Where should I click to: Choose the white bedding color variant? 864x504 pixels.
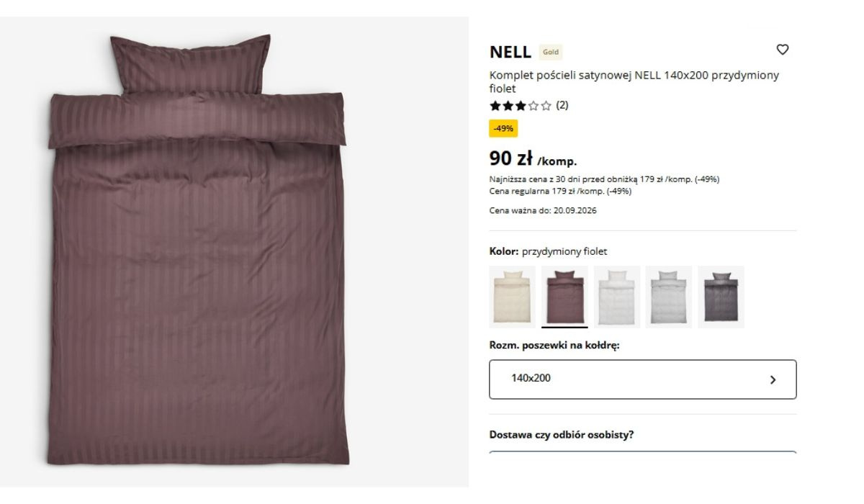point(617,297)
